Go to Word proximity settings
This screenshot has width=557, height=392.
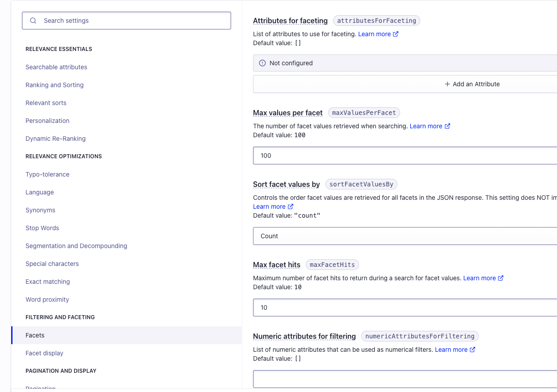[47, 299]
